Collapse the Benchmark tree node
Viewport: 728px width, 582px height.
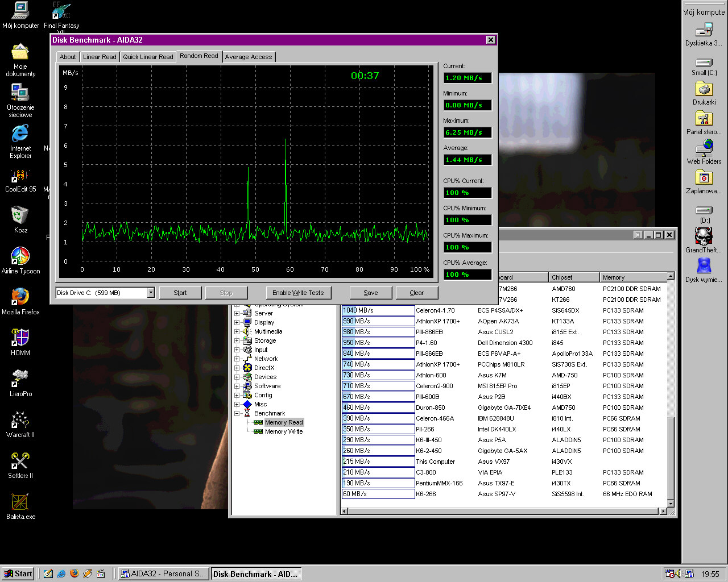click(237, 413)
